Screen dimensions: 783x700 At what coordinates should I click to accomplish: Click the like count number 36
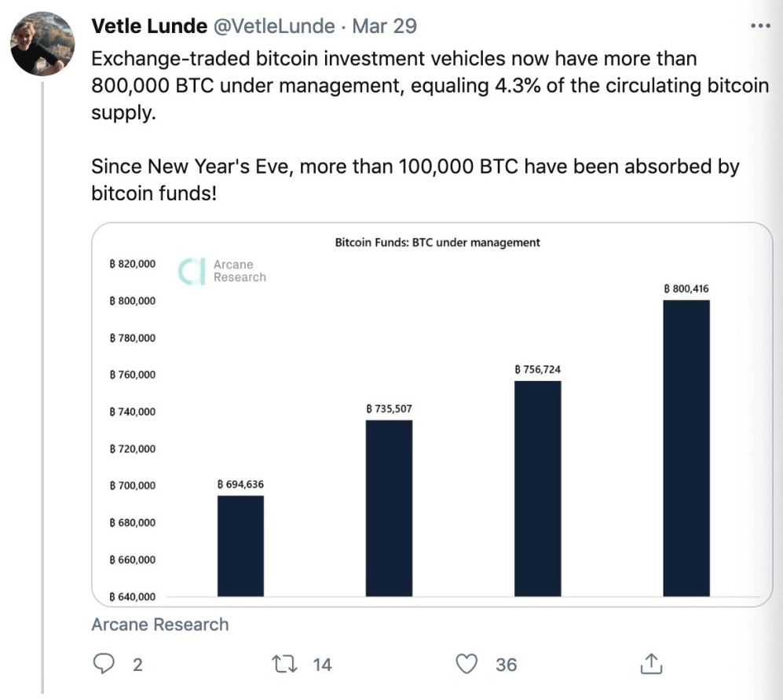pyautogui.click(x=507, y=665)
